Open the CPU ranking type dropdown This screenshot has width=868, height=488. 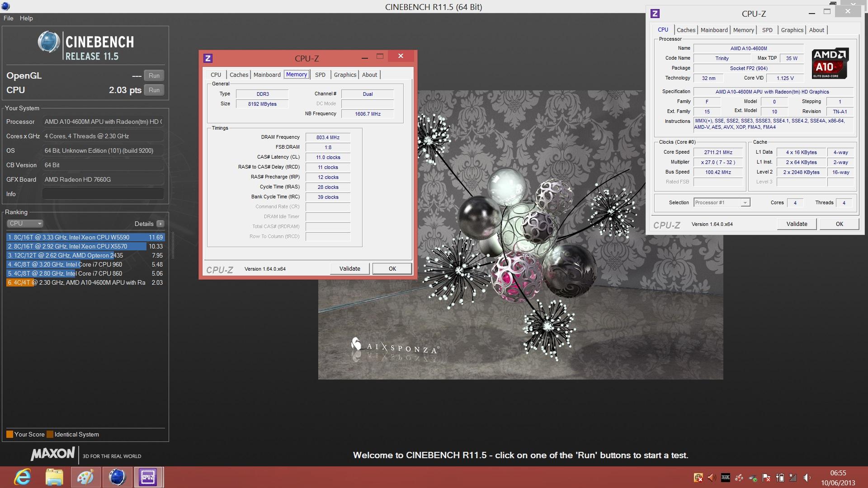(x=25, y=223)
